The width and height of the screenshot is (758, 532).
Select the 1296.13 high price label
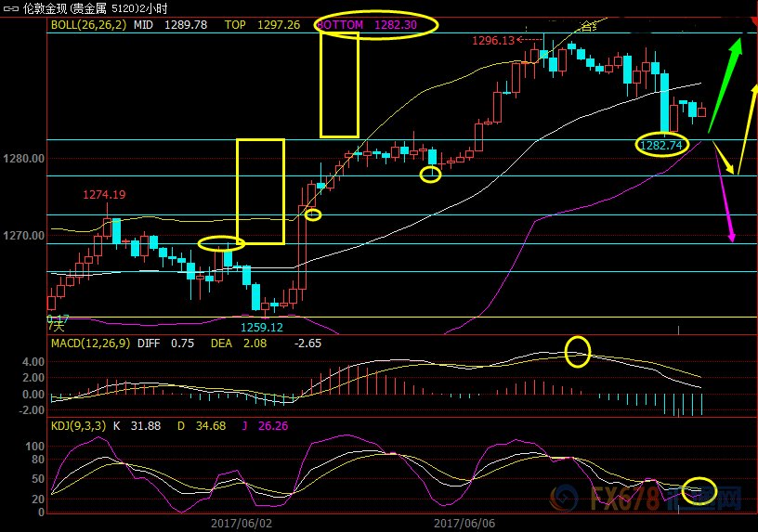coord(492,41)
